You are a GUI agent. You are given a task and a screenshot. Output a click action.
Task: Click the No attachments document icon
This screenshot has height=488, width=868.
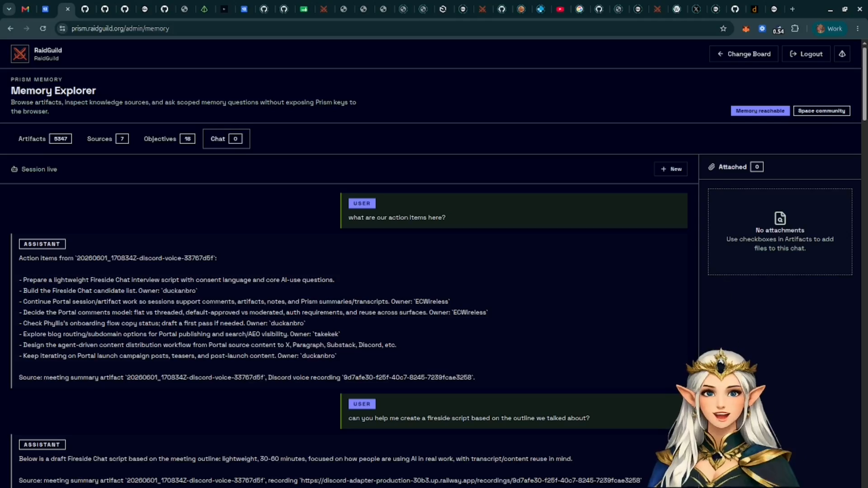[780, 218]
